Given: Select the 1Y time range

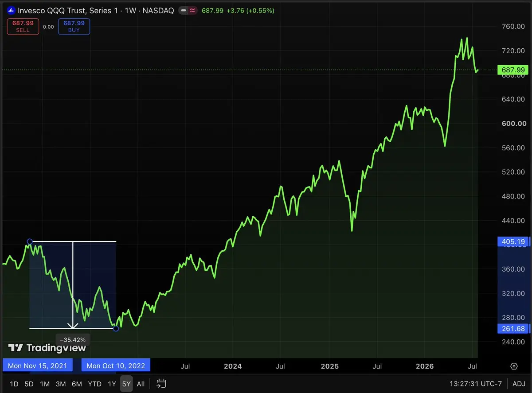Looking at the screenshot, I should pyautogui.click(x=112, y=384).
